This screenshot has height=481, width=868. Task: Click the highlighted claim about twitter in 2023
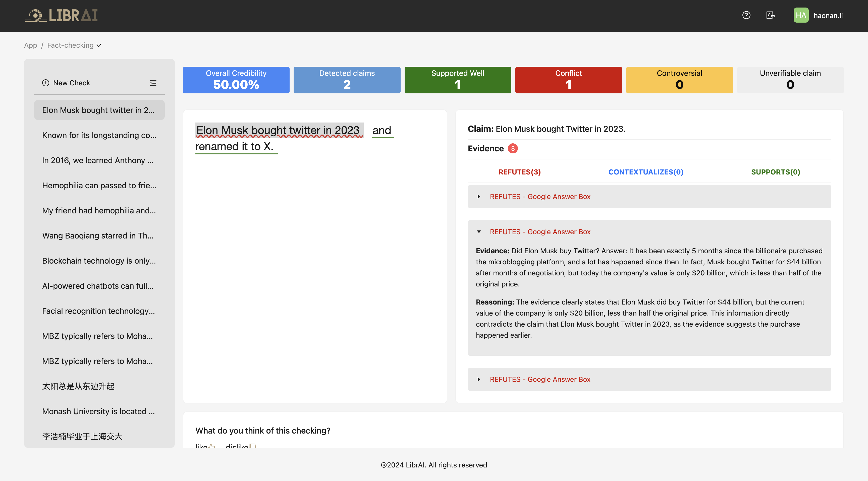[278, 130]
